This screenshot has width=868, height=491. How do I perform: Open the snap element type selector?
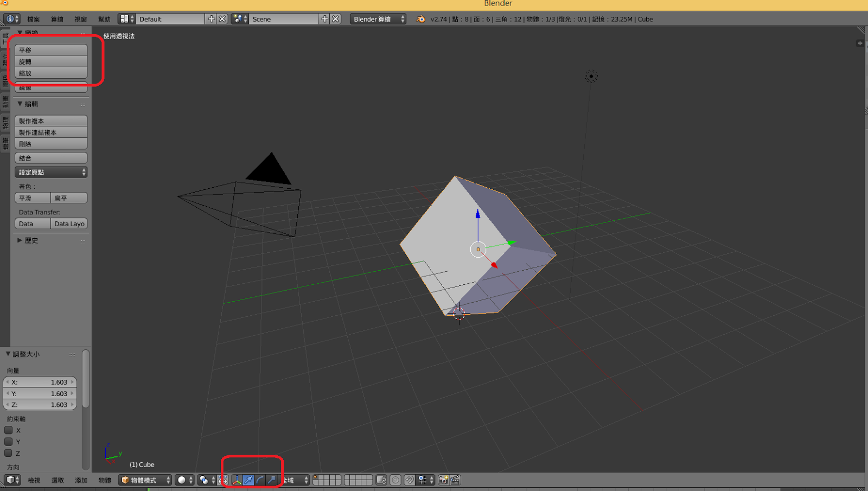pos(426,480)
